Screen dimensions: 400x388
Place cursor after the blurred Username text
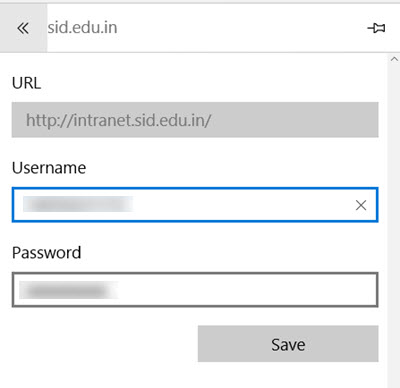click(x=240, y=205)
